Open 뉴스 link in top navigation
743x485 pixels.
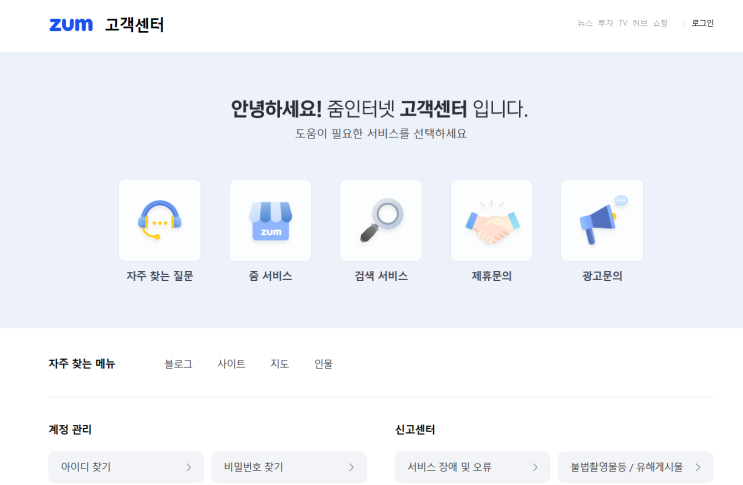585,23
